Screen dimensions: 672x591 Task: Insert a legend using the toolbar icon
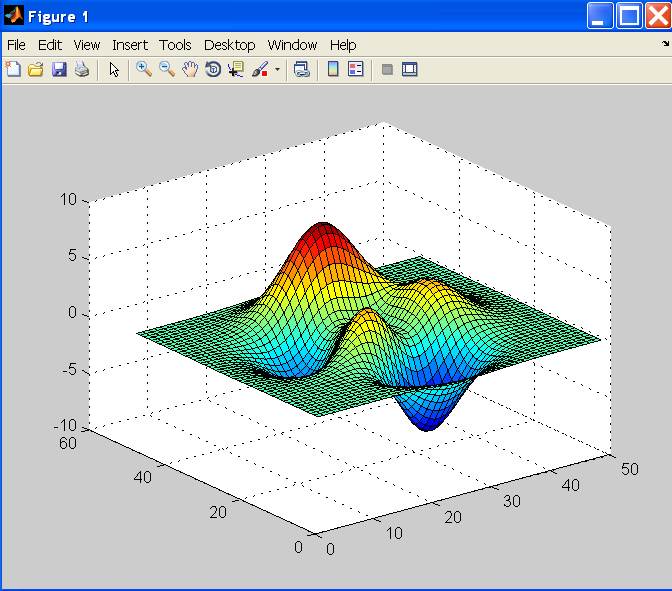(355, 70)
